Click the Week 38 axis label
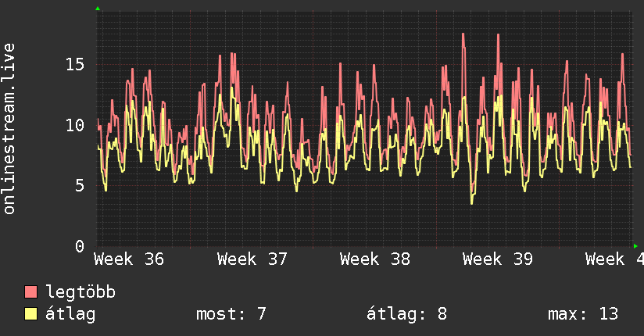This screenshot has width=644, height=336. (374, 259)
